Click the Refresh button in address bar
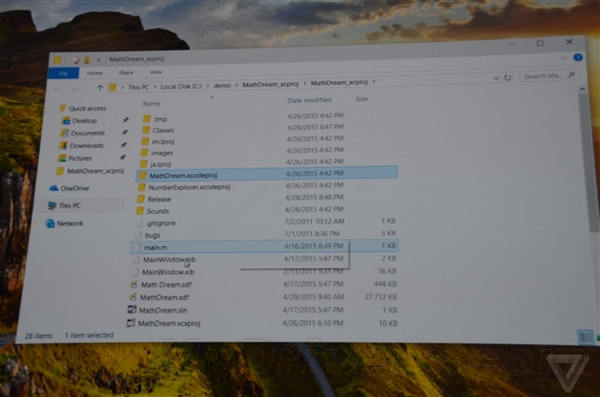The width and height of the screenshot is (600, 397). click(x=507, y=77)
